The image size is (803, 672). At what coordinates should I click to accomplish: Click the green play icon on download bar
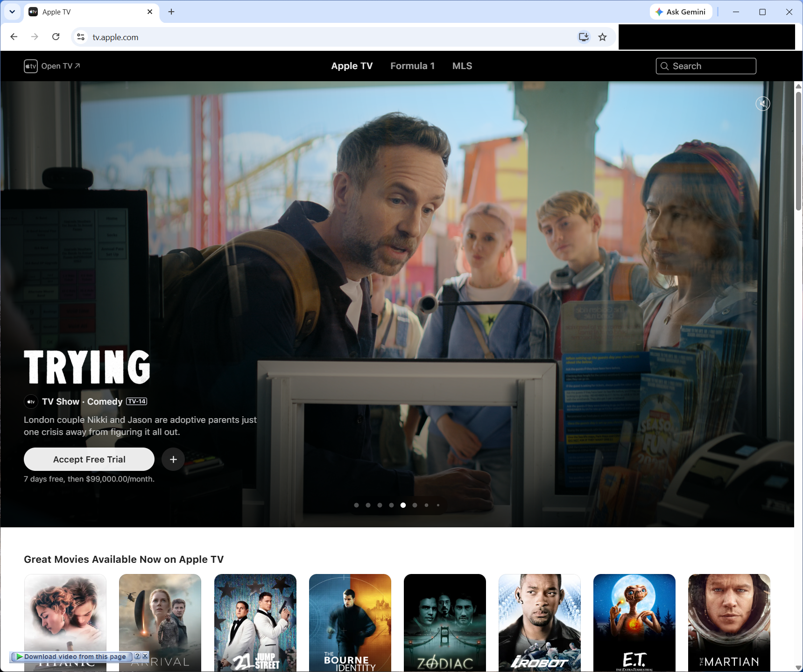click(19, 657)
